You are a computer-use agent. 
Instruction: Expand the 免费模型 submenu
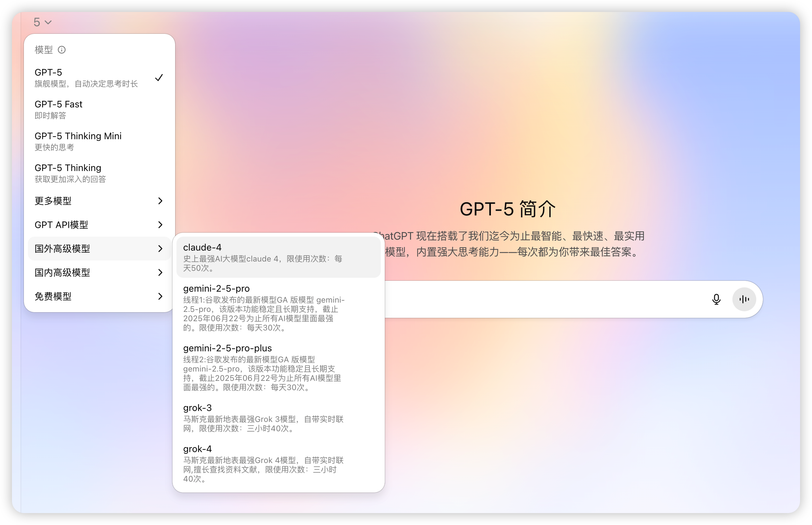tap(99, 296)
